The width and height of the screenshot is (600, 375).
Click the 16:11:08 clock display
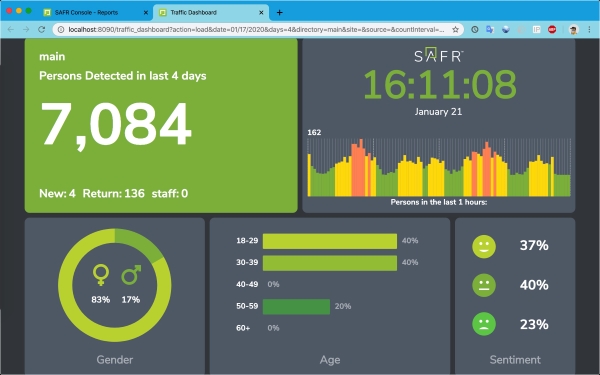coord(439,85)
